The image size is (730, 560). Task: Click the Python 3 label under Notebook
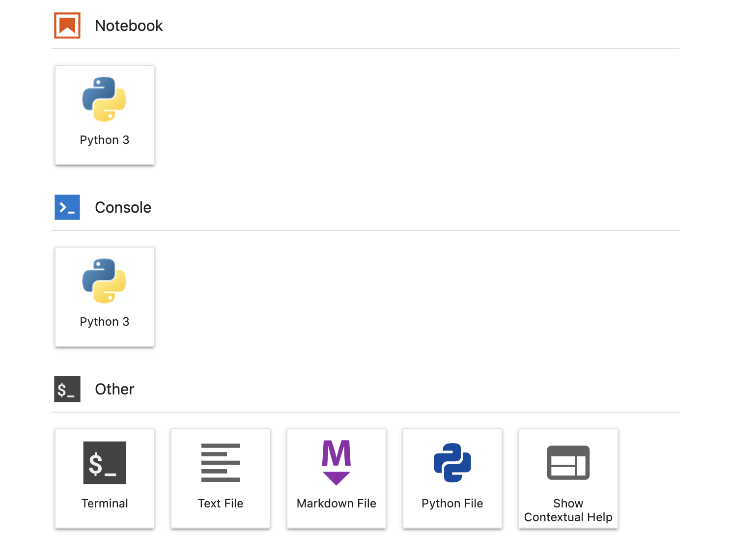105,140
